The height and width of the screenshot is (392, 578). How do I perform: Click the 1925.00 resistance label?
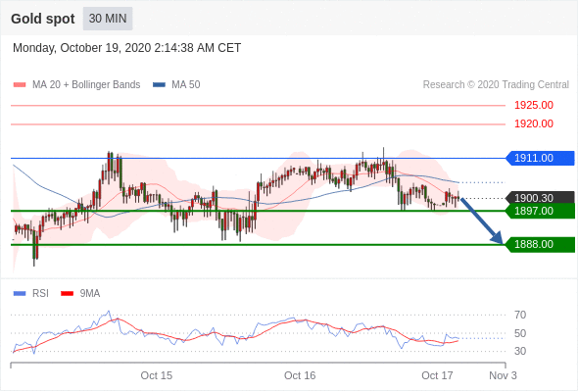[x=534, y=106]
